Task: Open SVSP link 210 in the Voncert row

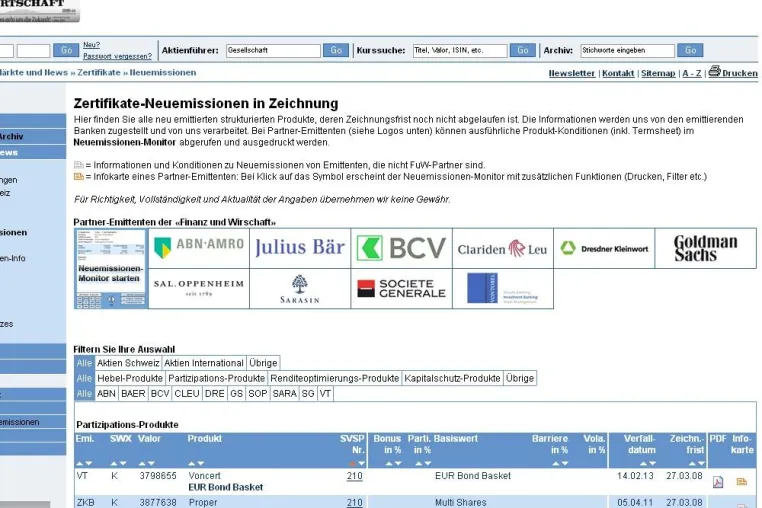Action: coord(355,476)
